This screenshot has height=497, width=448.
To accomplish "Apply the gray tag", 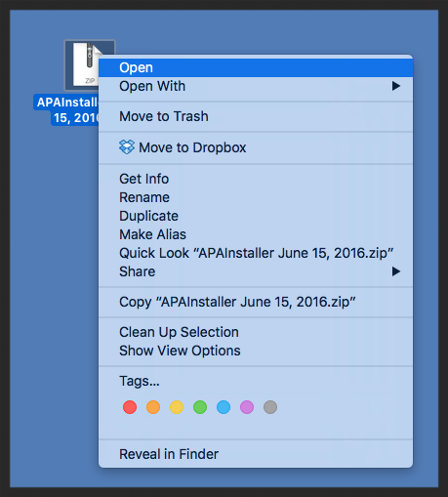I will click(270, 407).
